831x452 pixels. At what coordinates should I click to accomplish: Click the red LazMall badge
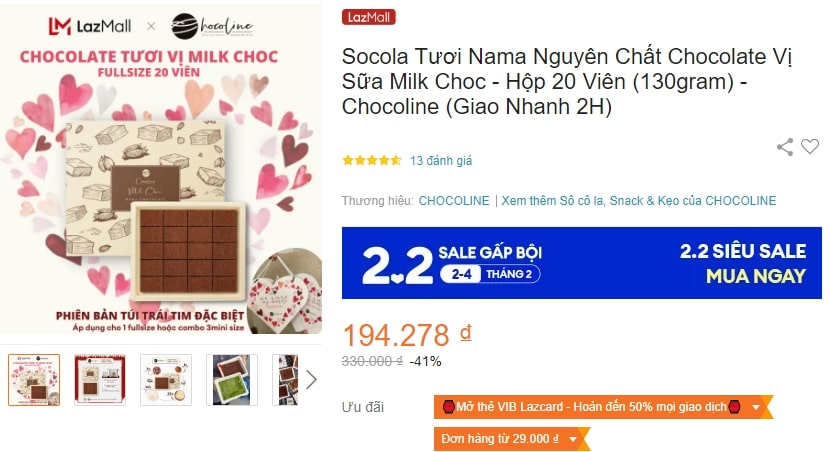(368, 17)
